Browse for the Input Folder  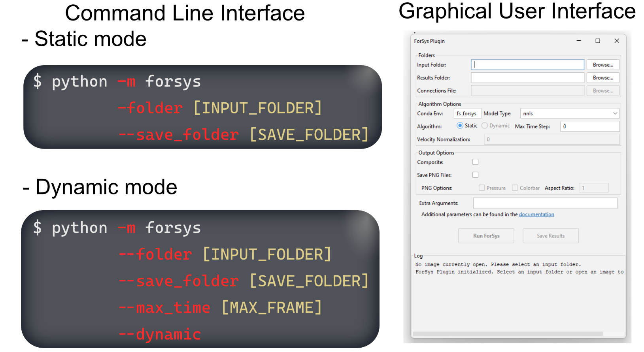coord(603,65)
